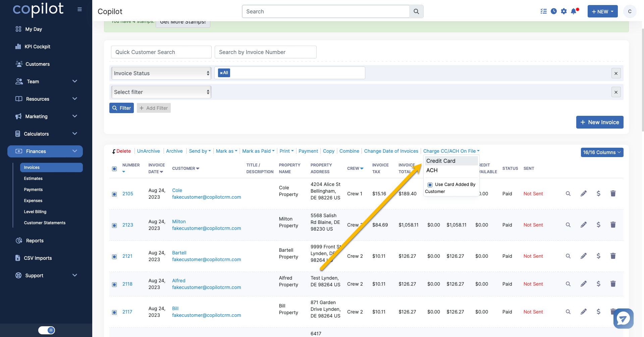Open invoice number 2105 link
The height and width of the screenshot is (337, 644).
click(x=128, y=194)
